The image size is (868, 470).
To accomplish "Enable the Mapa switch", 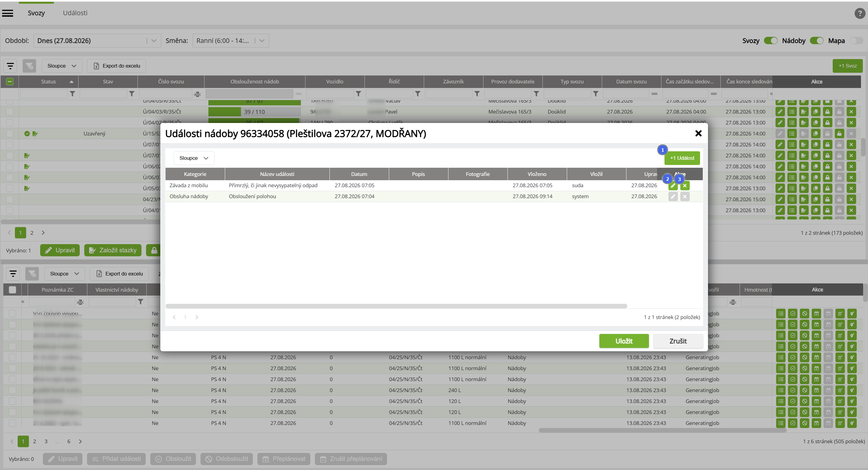I will click(856, 41).
